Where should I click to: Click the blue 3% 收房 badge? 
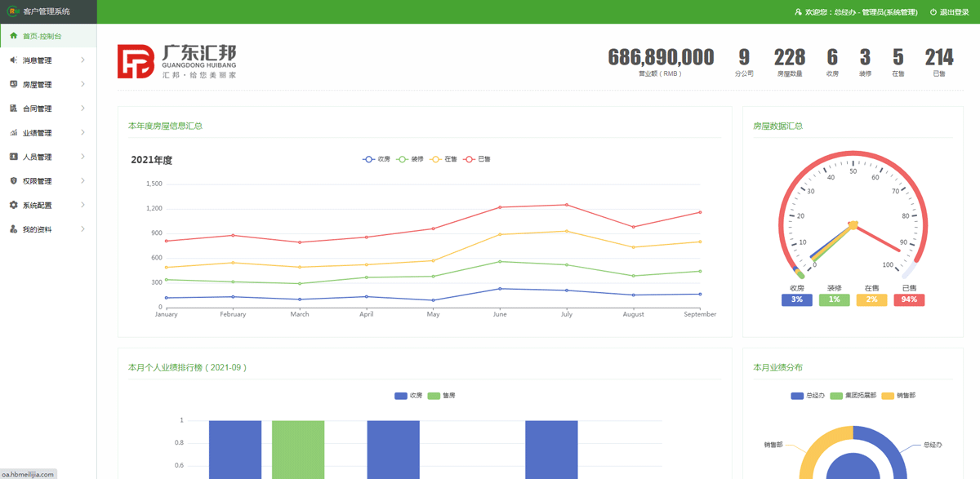[797, 299]
